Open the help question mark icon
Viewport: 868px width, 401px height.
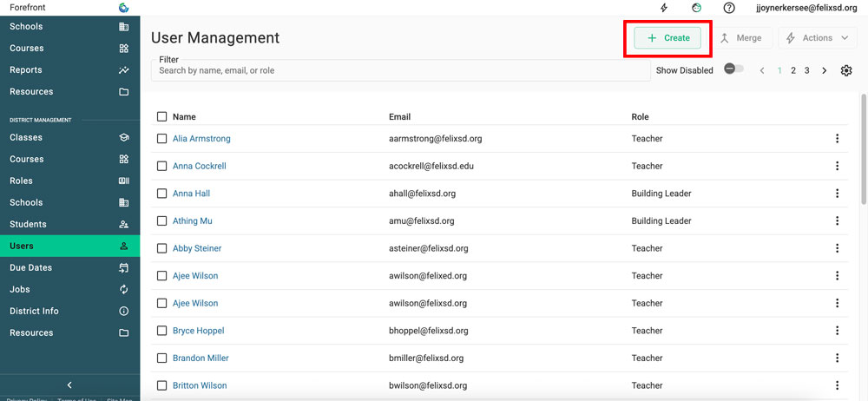[x=729, y=8]
